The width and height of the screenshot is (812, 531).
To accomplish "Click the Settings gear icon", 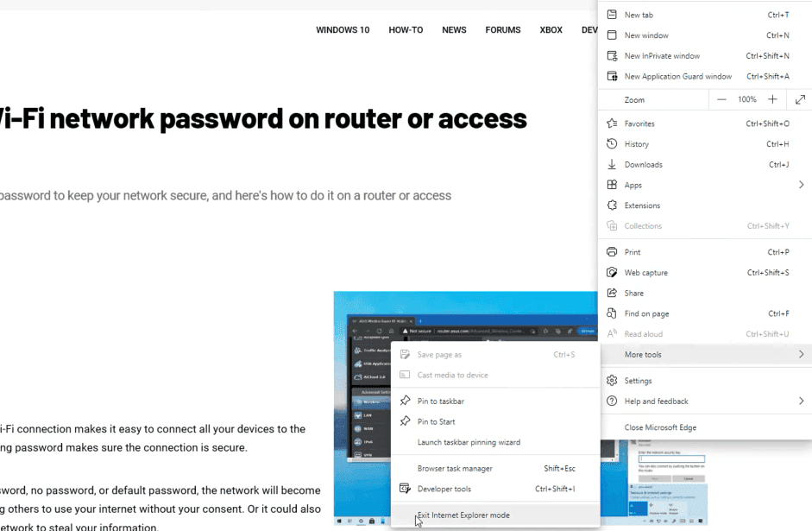I will point(612,380).
